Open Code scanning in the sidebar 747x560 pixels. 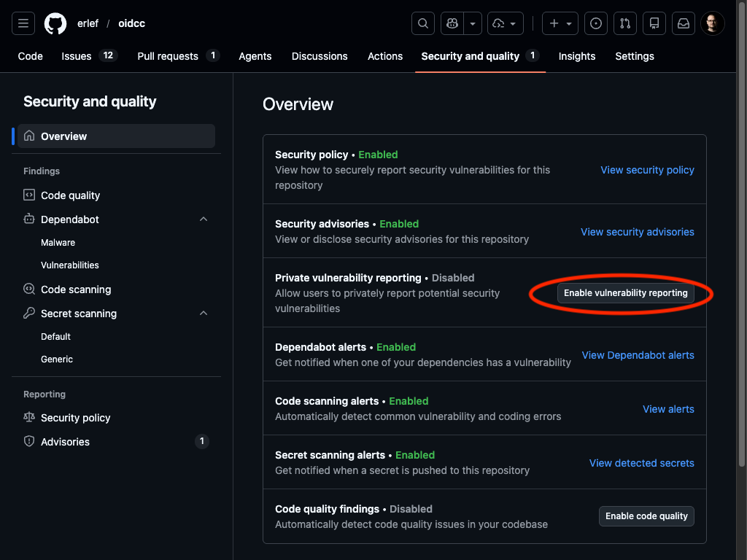click(x=76, y=289)
